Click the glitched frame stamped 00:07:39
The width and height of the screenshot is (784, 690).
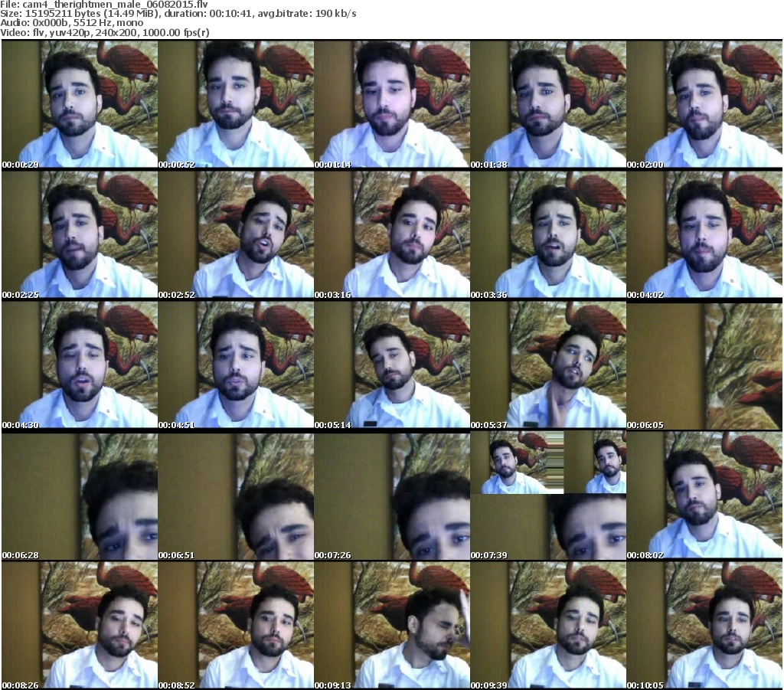point(548,495)
